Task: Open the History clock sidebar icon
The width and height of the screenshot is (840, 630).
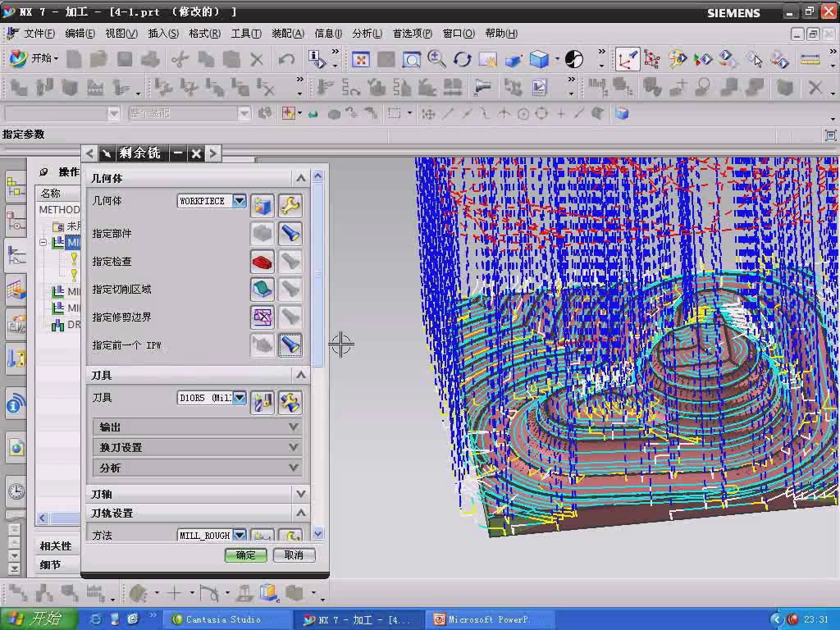Action: 16,491
